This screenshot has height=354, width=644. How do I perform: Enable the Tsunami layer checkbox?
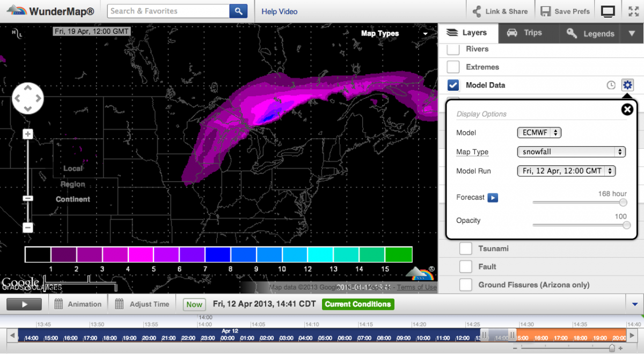click(x=466, y=249)
